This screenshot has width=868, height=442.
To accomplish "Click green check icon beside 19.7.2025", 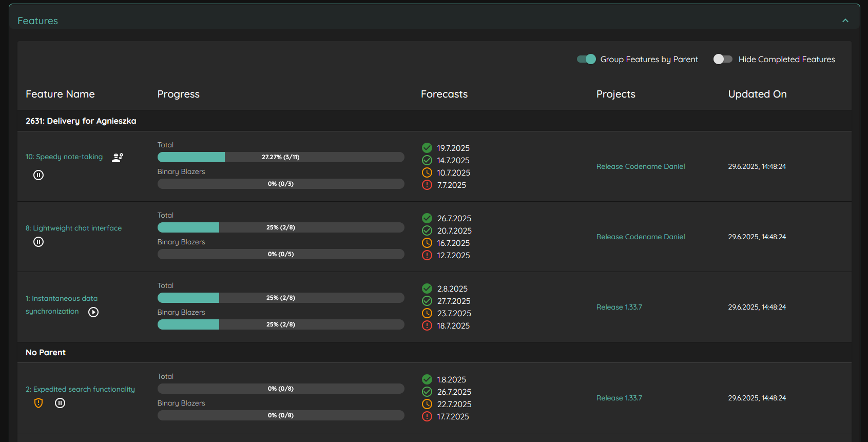I will (427, 148).
